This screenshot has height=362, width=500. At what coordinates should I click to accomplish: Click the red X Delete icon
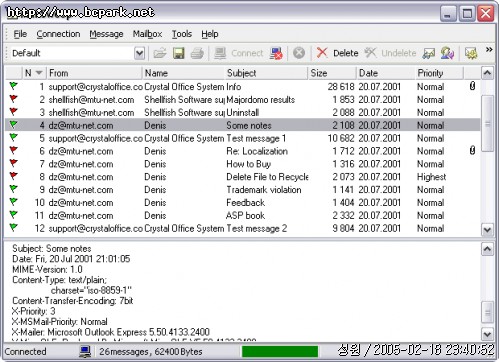pyautogui.click(x=322, y=53)
